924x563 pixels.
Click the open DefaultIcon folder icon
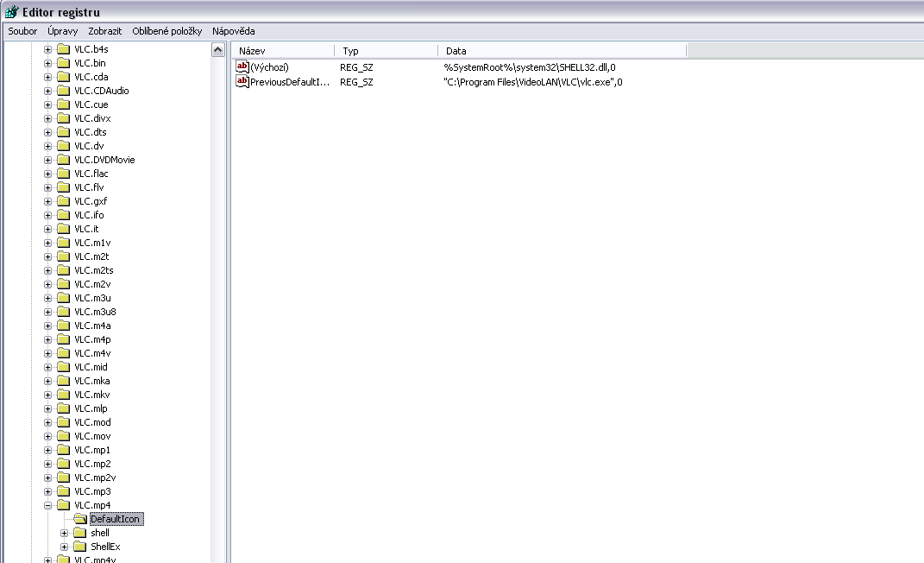pyautogui.click(x=81, y=519)
